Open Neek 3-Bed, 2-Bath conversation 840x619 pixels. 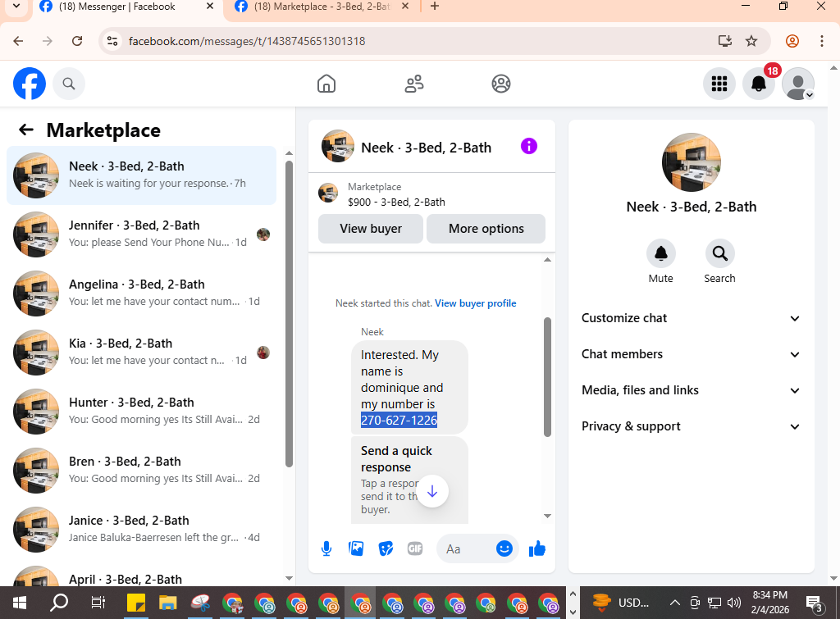[x=141, y=175]
